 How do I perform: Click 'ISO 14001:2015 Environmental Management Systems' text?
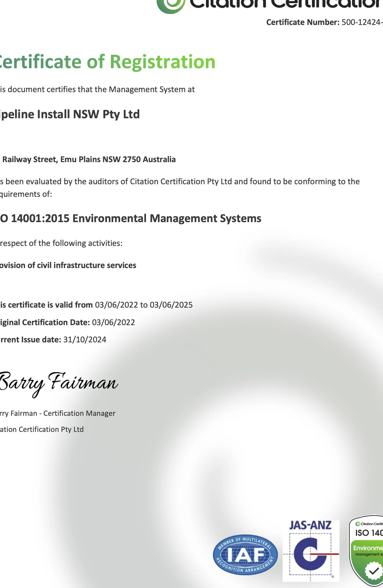point(131,218)
